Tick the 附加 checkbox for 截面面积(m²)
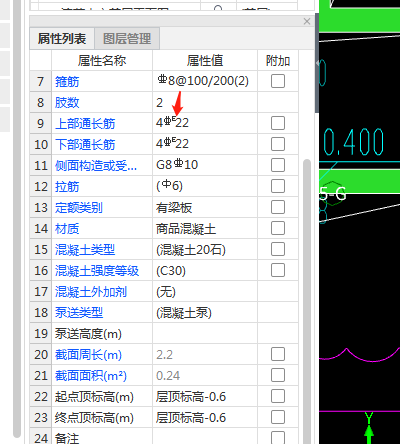This screenshot has width=400, height=444. click(x=278, y=375)
